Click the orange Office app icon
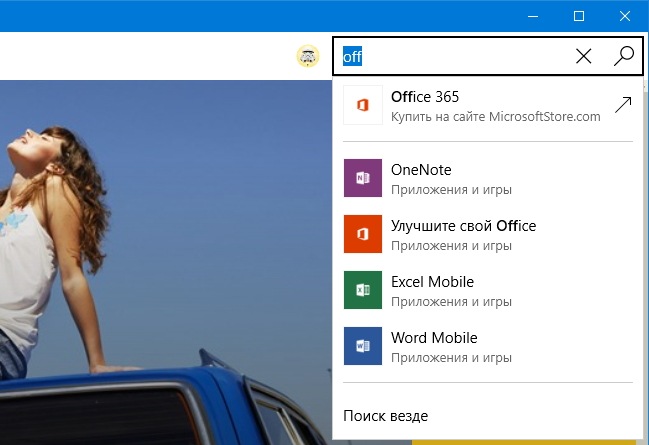Screen dimensions: 649x445 pyautogui.click(x=363, y=234)
